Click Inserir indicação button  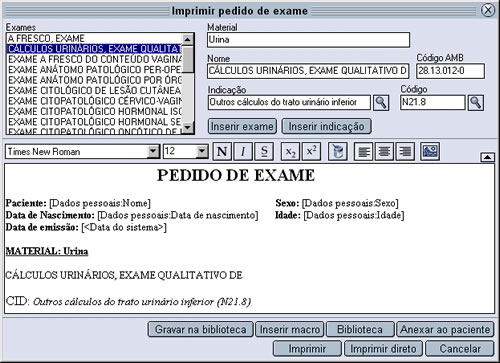click(326, 126)
